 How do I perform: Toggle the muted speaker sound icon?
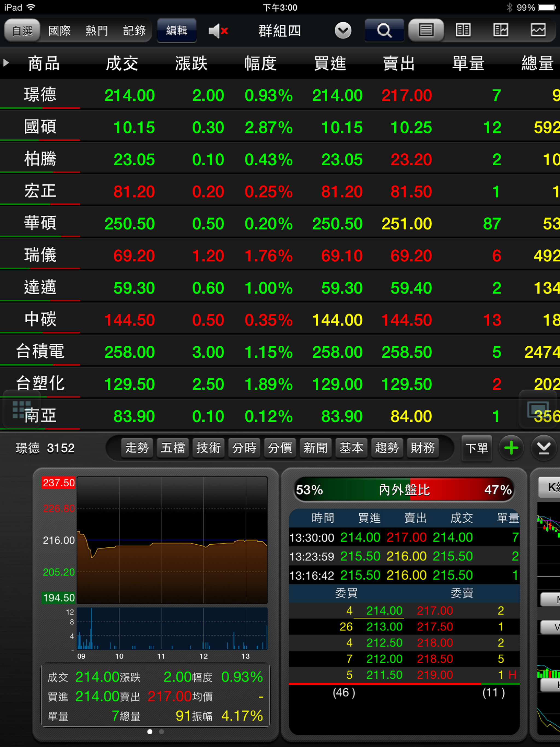[218, 31]
